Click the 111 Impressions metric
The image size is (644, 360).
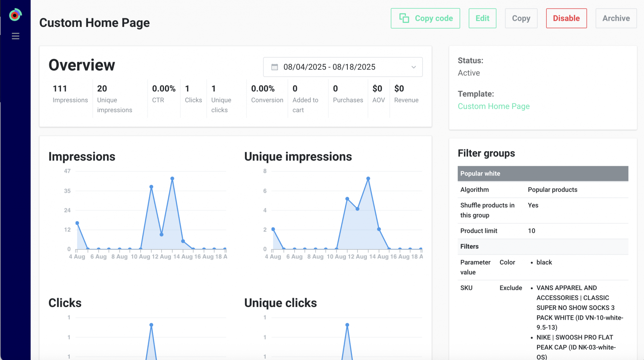point(70,94)
